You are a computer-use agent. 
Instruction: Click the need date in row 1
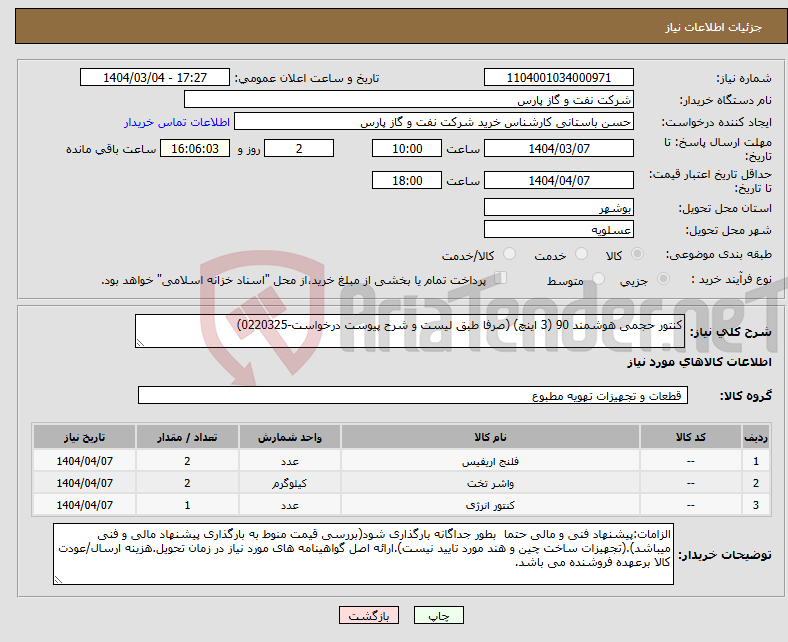click(x=84, y=461)
